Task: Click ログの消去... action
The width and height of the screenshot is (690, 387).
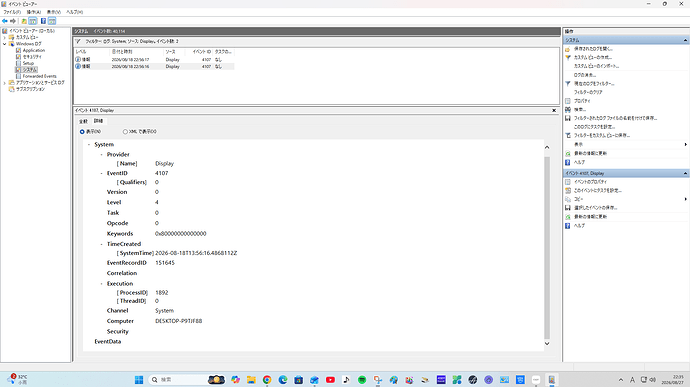Action: click(x=585, y=75)
